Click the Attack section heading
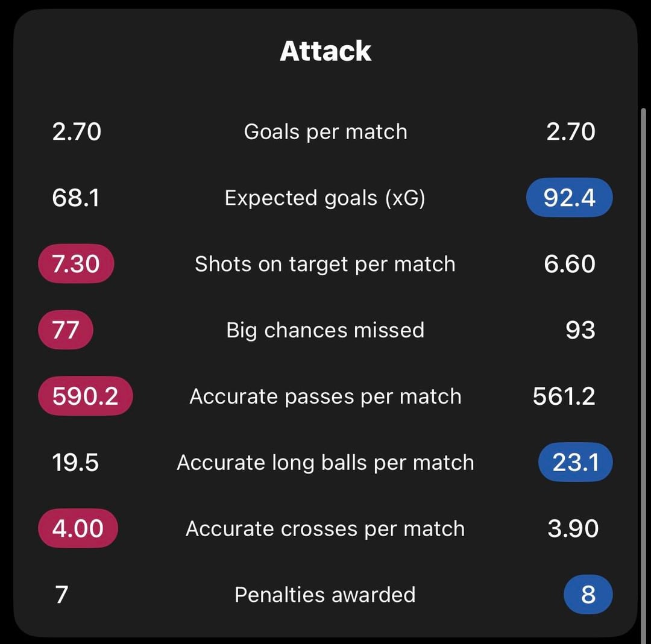Image resolution: width=651 pixels, height=644 pixels. click(x=325, y=51)
